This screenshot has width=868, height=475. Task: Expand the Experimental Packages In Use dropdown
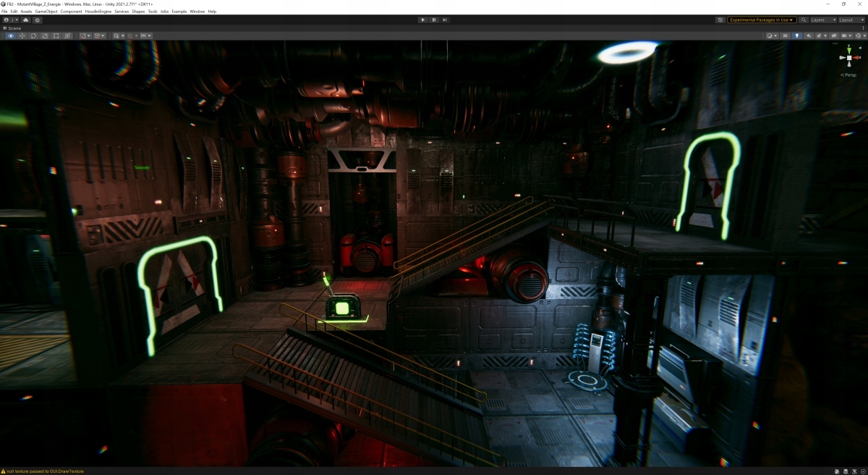pyautogui.click(x=762, y=20)
